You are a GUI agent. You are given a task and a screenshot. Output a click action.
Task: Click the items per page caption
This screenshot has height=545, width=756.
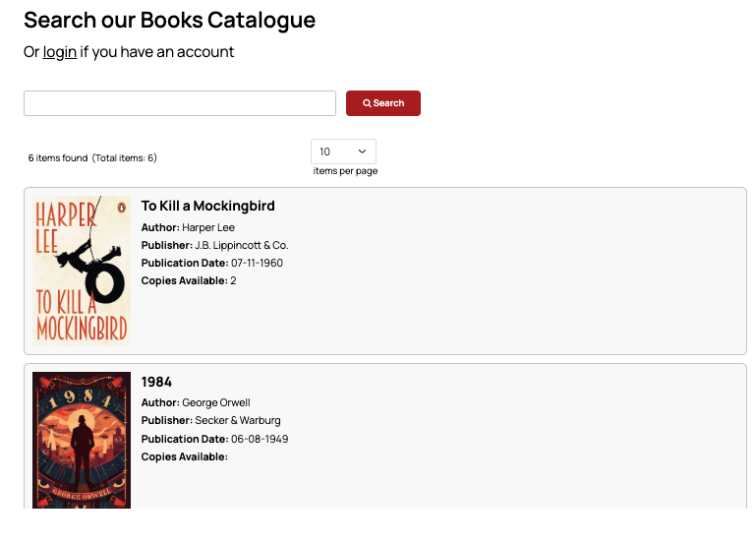point(345,171)
